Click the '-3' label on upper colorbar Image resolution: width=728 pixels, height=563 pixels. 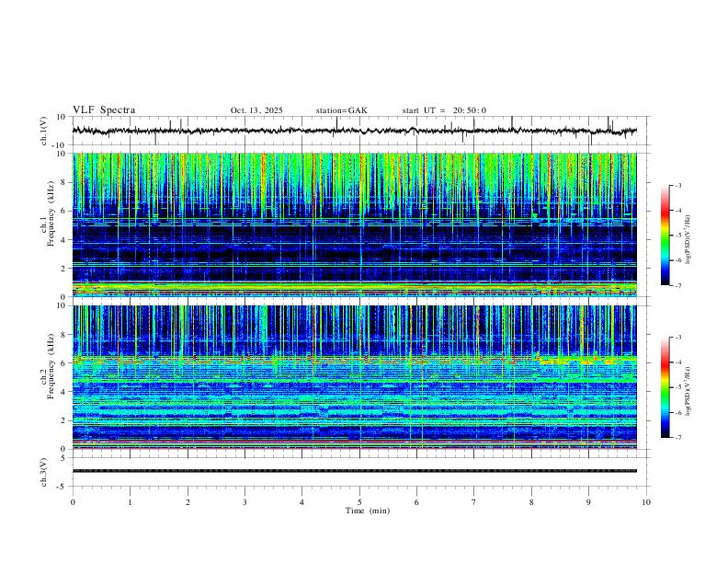pos(677,185)
